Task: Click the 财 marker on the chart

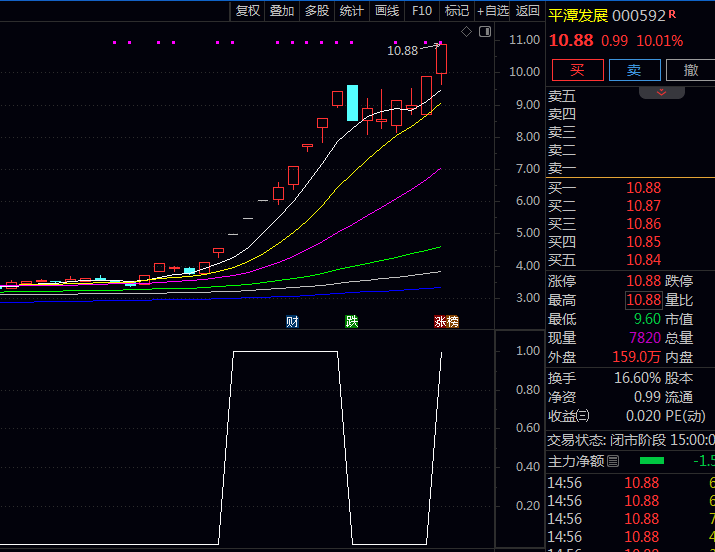Action: 292,321
